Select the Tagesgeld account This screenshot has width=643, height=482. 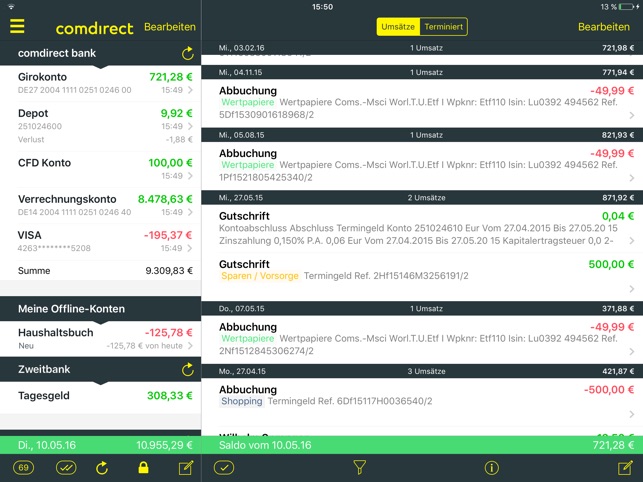[x=100, y=396]
